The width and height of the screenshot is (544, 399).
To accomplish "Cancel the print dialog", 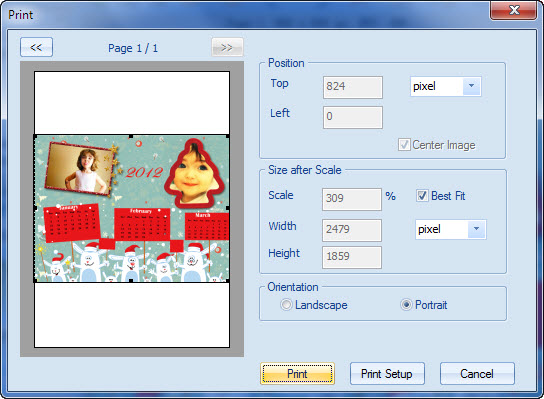I will click(477, 374).
